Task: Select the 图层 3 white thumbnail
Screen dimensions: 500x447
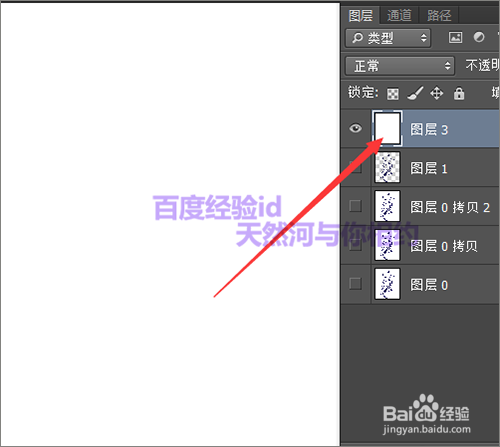Action: point(387,128)
